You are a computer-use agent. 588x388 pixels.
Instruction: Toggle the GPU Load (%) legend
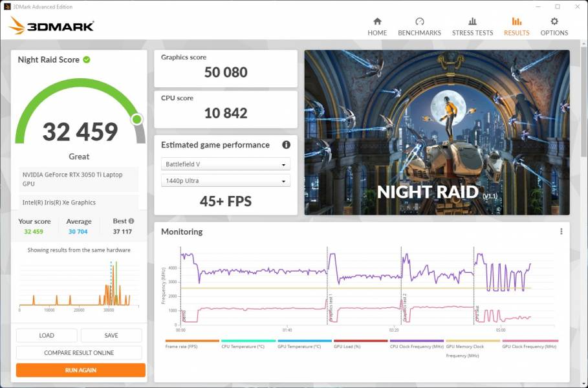(x=360, y=344)
